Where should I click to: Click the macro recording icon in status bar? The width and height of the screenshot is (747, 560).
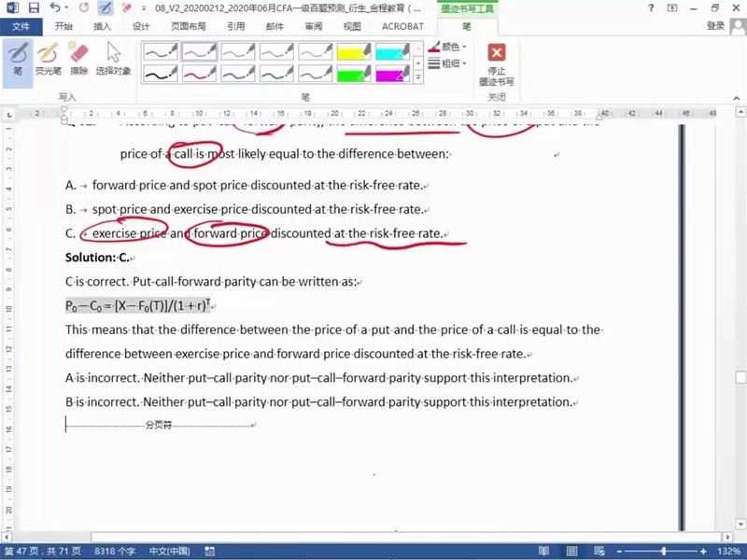tap(209, 552)
